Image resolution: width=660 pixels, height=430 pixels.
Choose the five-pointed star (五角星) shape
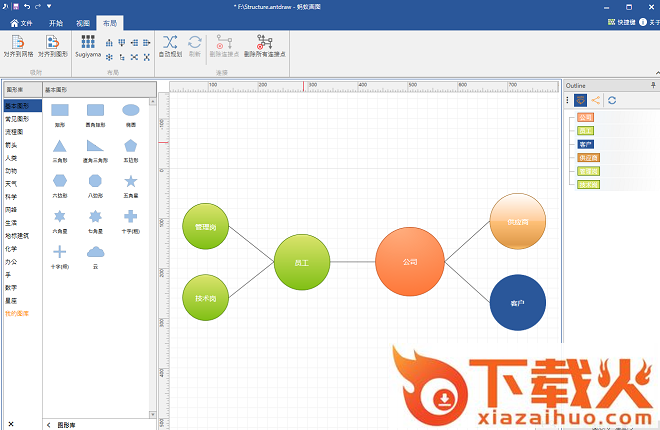pyautogui.click(x=130, y=181)
